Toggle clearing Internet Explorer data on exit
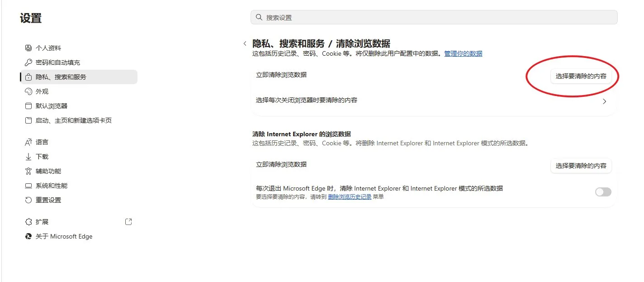644x282 pixels. 603,192
